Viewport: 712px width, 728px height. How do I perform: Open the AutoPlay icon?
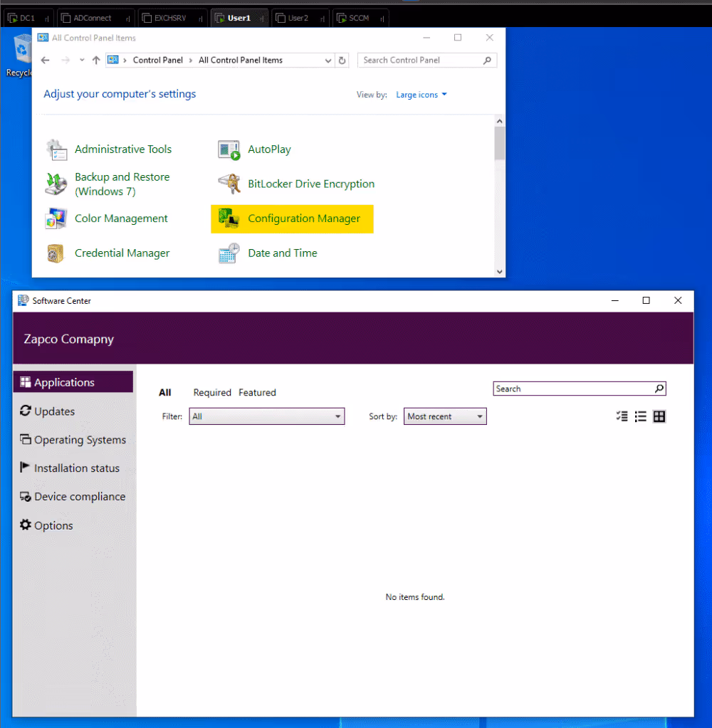229,149
